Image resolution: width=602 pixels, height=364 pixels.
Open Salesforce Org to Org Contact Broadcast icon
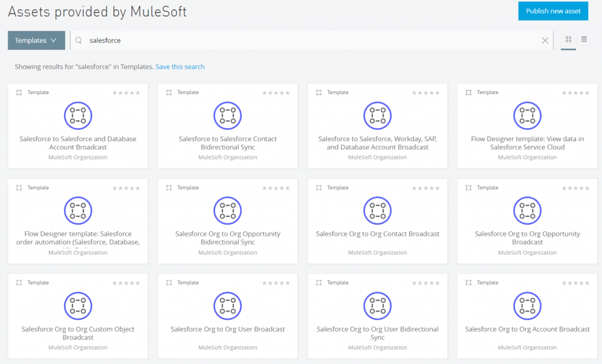377,211
